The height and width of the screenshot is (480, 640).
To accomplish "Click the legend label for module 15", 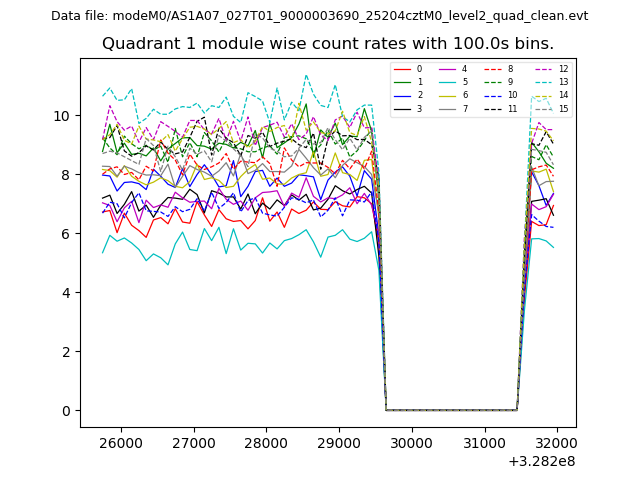I will (564, 108).
